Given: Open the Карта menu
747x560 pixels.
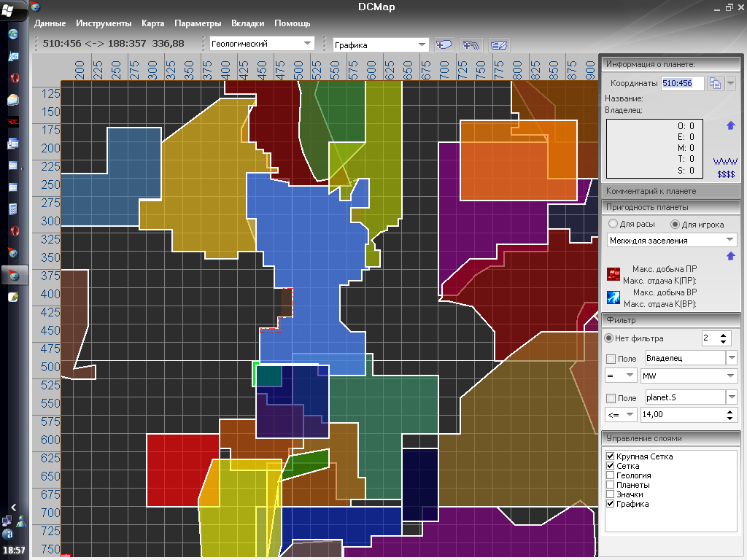Looking at the screenshot, I should point(152,23).
